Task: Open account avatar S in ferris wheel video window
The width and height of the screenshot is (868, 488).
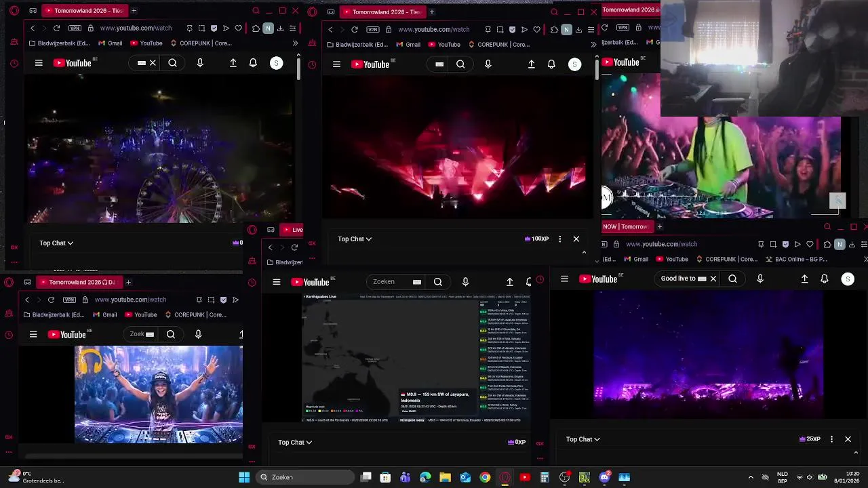Action: point(276,63)
